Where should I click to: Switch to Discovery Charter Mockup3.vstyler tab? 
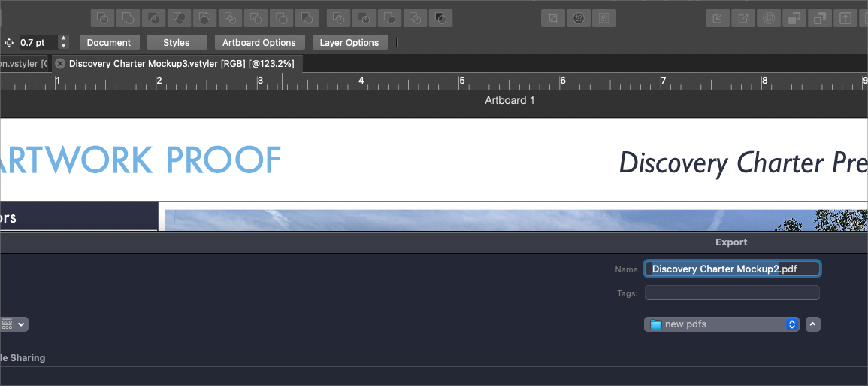click(180, 64)
